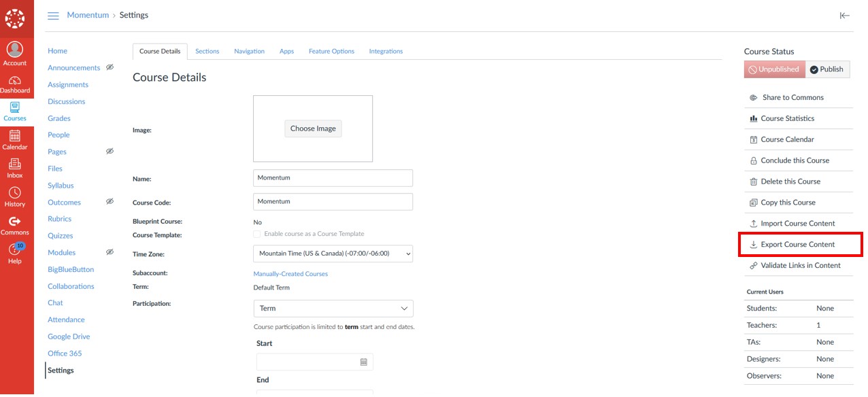
Task: Switch to the Navigation tab
Action: (249, 51)
